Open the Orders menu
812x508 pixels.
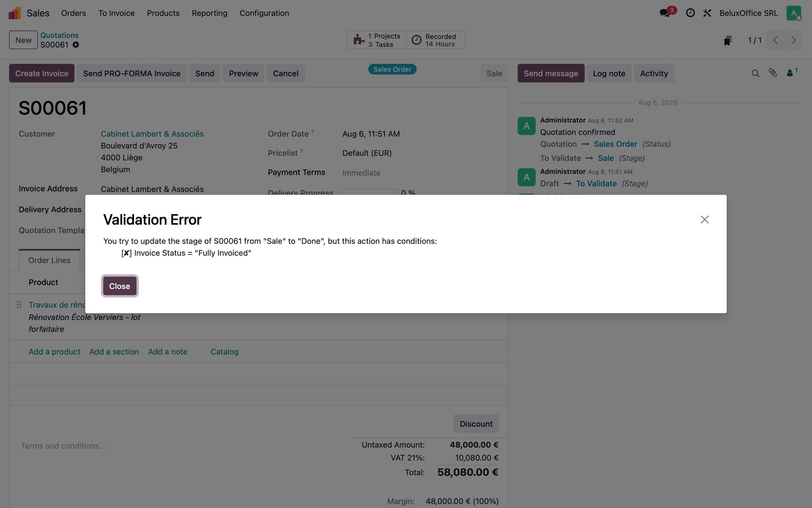coord(74,13)
